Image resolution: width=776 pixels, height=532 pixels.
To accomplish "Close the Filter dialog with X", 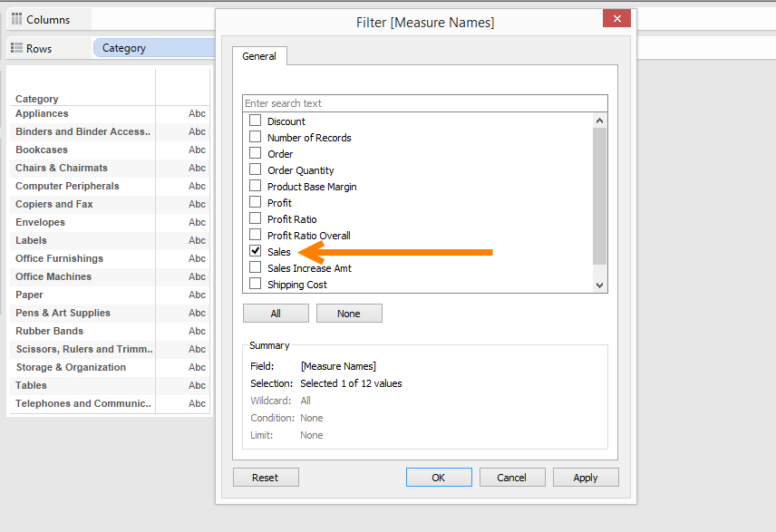I will (616, 19).
